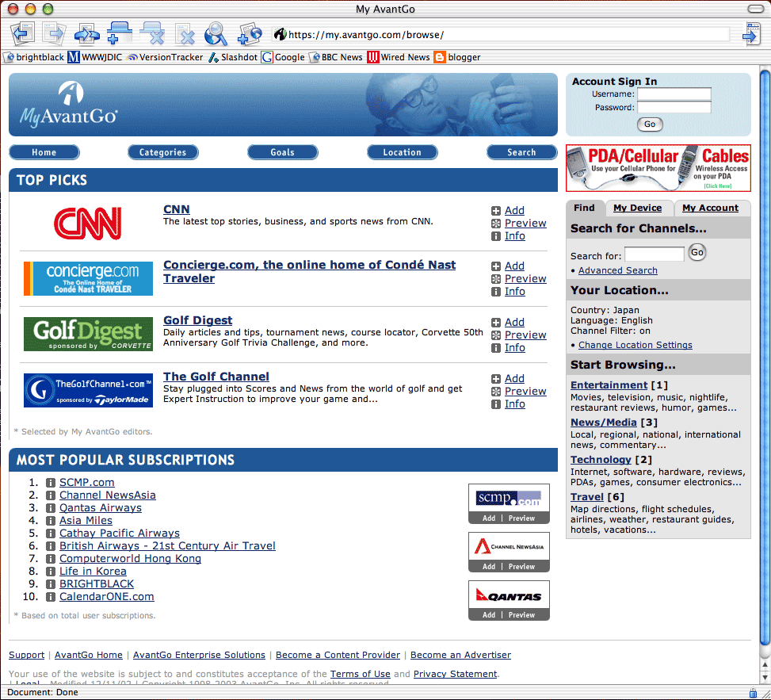
Task: Click the Username input field
Action: click(674, 94)
